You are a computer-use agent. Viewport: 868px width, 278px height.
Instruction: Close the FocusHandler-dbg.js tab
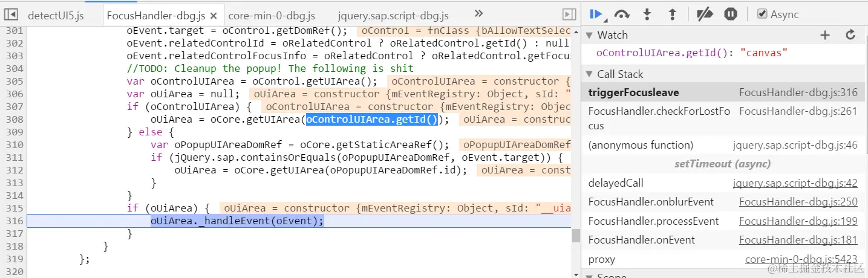(214, 15)
